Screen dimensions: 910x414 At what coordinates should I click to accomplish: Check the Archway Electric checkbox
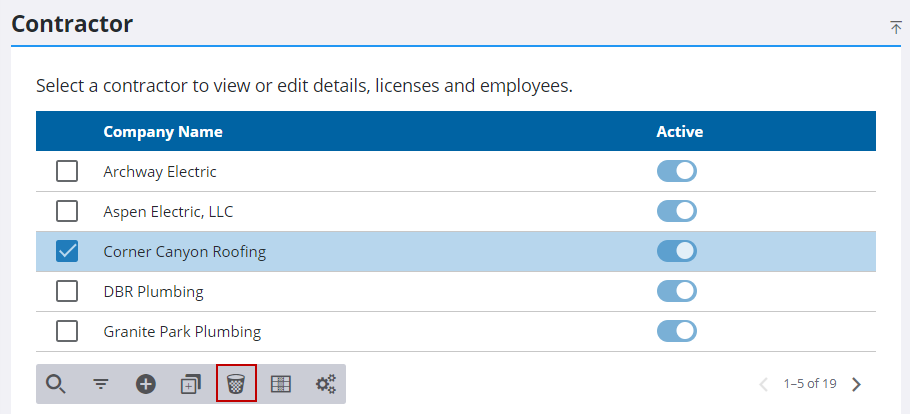(x=67, y=171)
